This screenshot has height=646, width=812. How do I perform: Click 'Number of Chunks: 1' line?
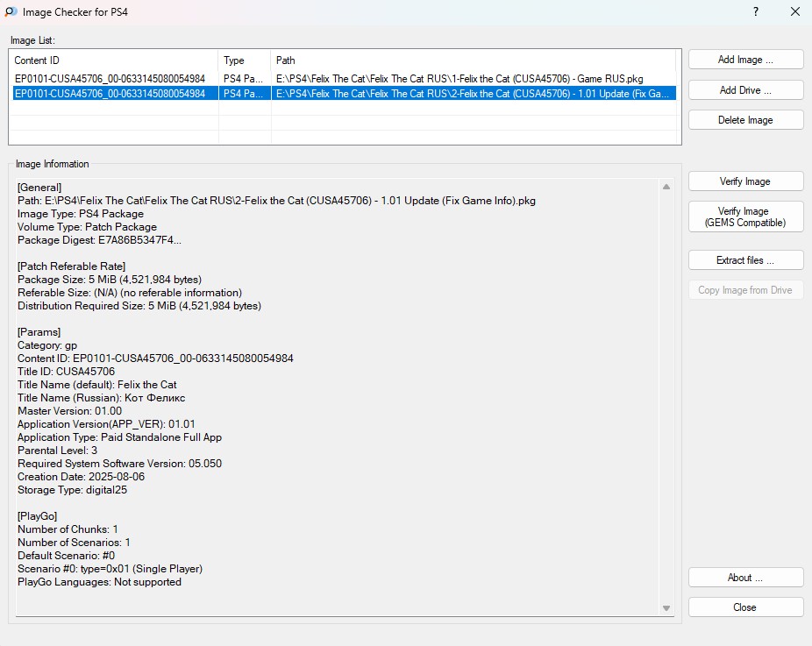(68, 529)
